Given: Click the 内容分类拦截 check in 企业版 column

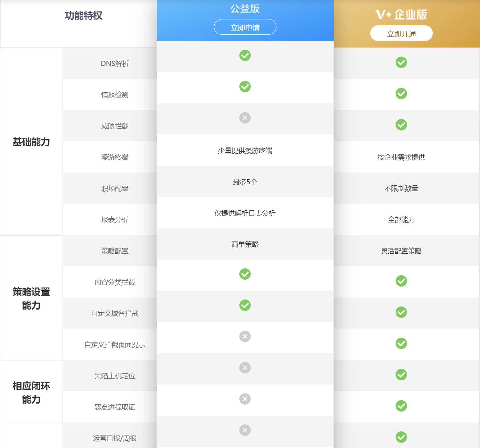Looking at the screenshot, I should [x=401, y=281].
